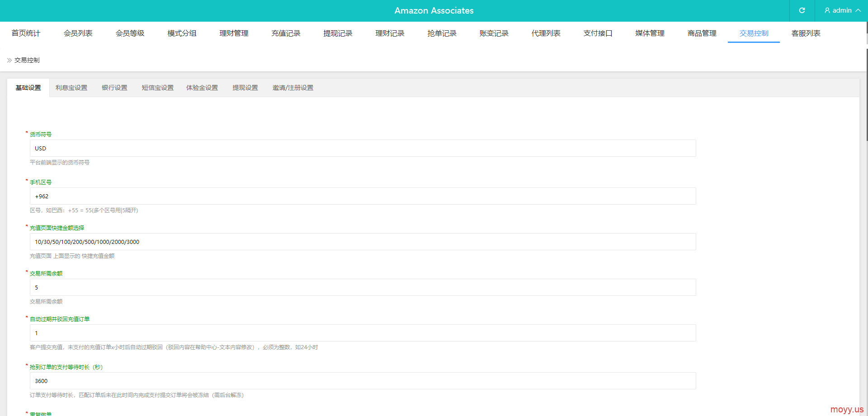The height and width of the screenshot is (416, 868).
Task: Open 客服列表 menu
Action: tap(806, 33)
